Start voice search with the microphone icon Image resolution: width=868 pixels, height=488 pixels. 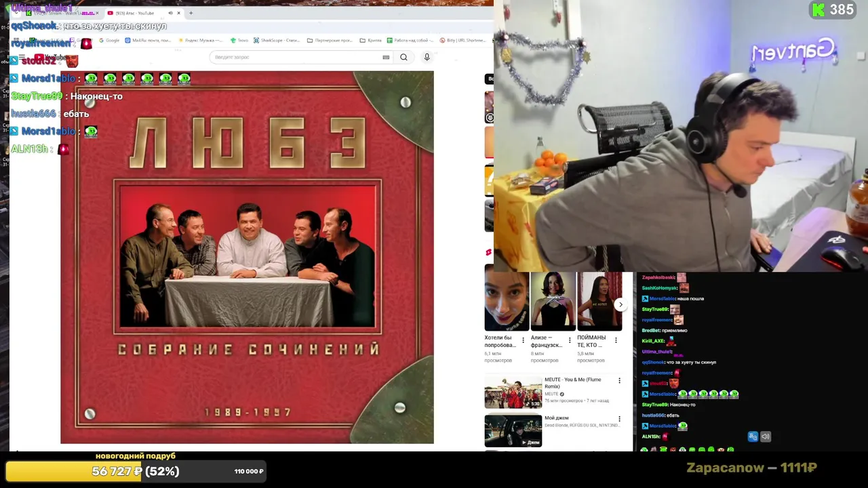427,58
